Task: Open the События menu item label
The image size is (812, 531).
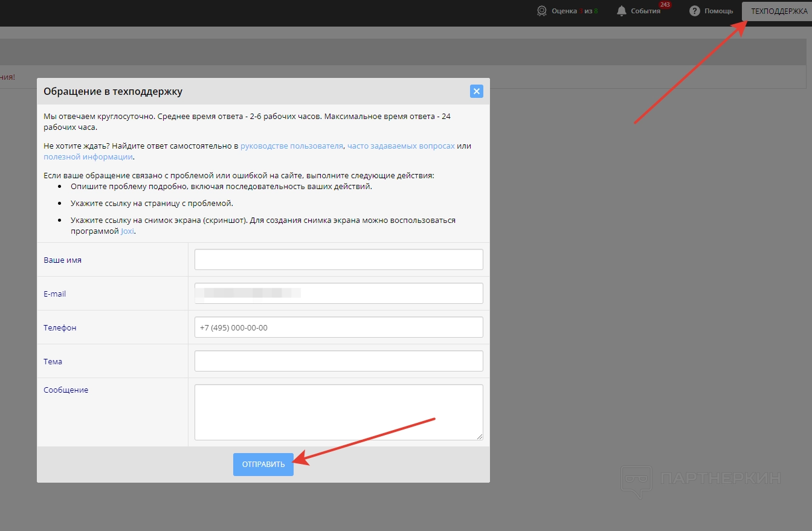Action: pos(645,11)
